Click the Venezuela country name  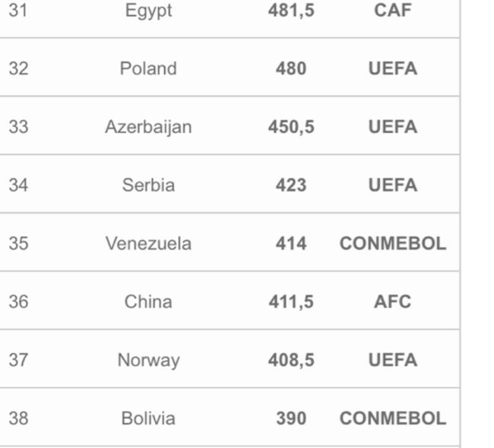coord(148,243)
